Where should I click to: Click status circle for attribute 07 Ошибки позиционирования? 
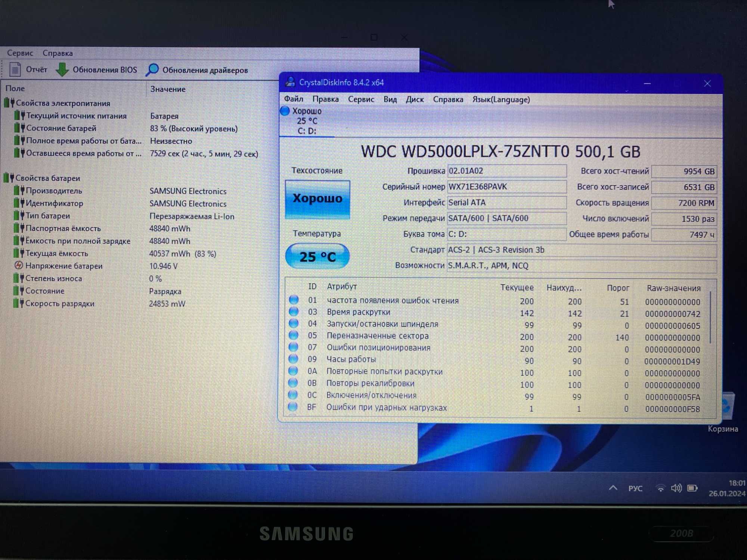[x=294, y=347]
